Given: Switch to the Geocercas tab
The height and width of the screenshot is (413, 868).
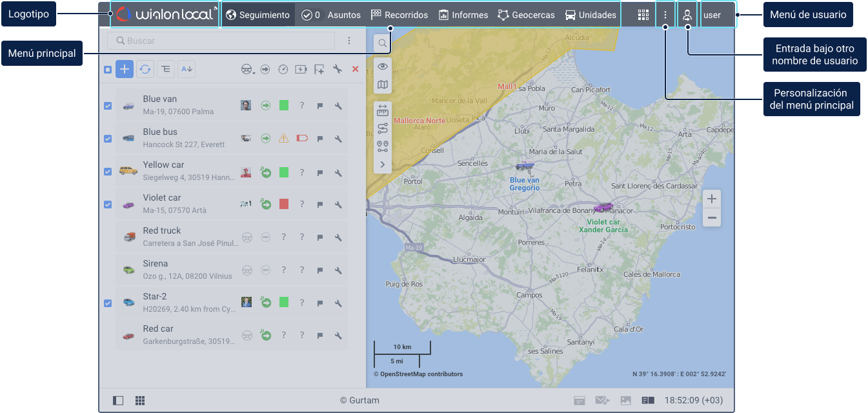Looking at the screenshot, I should (526, 15).
